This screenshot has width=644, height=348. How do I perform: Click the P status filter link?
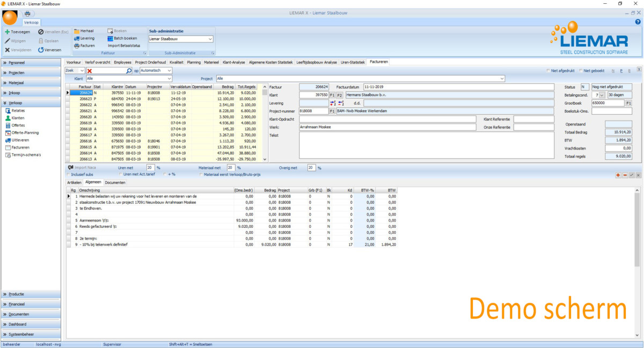[621, 70]
